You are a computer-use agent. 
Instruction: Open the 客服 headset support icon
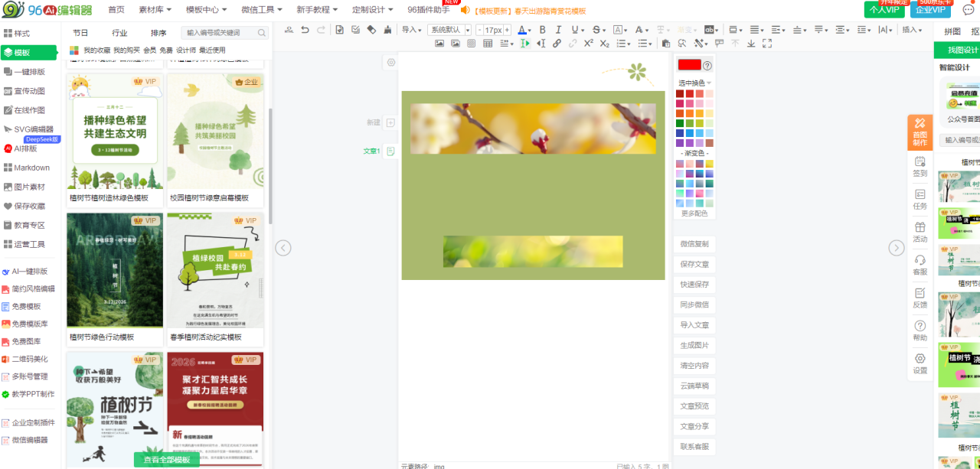click(920, 265)
